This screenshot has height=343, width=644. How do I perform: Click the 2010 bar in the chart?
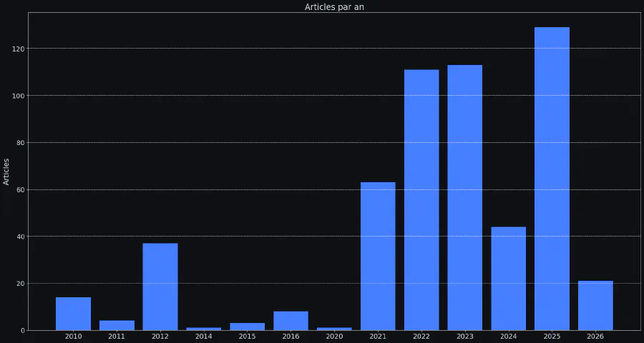[73, 314]
